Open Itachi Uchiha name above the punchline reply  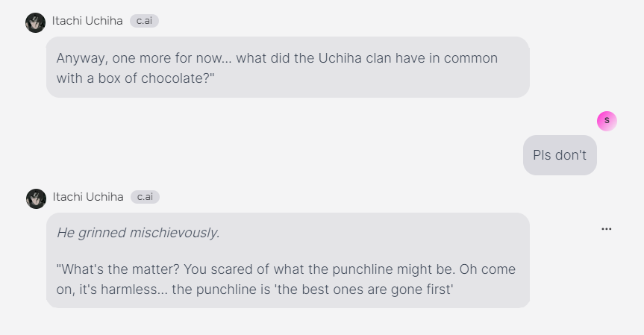pos(88,197)
